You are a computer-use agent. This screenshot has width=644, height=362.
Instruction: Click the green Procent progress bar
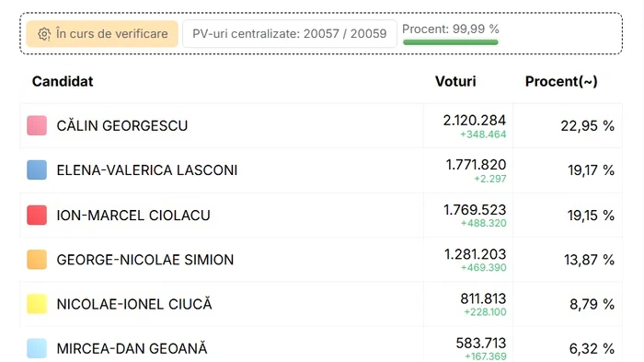coord(451,42)
